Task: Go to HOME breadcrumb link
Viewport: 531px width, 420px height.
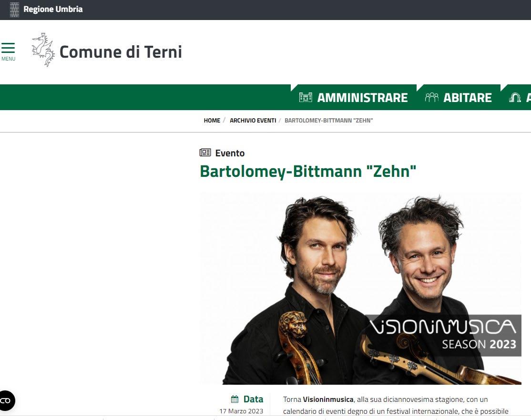Action: click(x=212, y=121)
